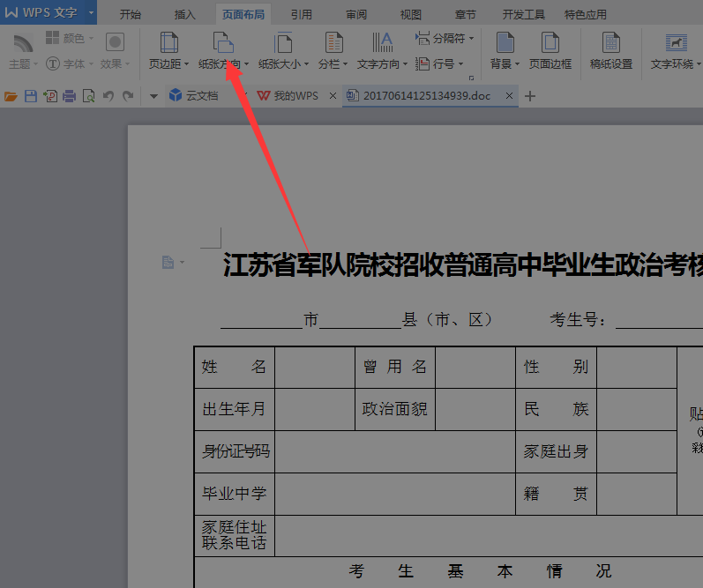Open the 页边距 margins tool
Screen dimensions: 703x588
pos(168,51)
